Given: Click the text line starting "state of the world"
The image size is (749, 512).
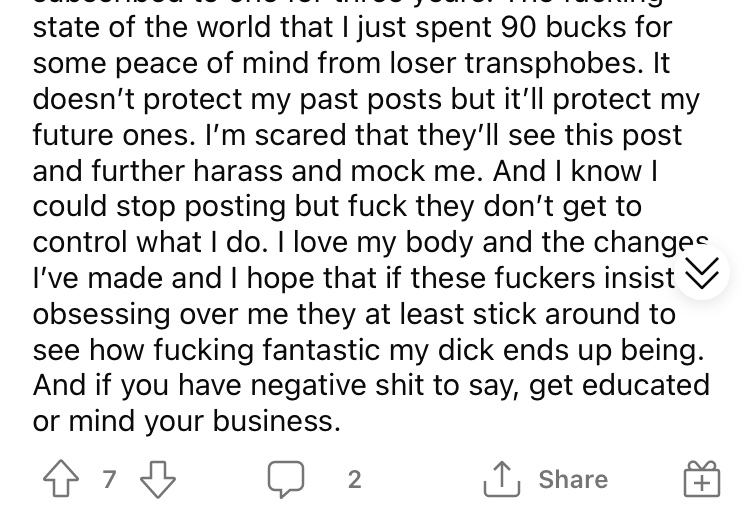Looking at the screenshot, I should [352, 27].
